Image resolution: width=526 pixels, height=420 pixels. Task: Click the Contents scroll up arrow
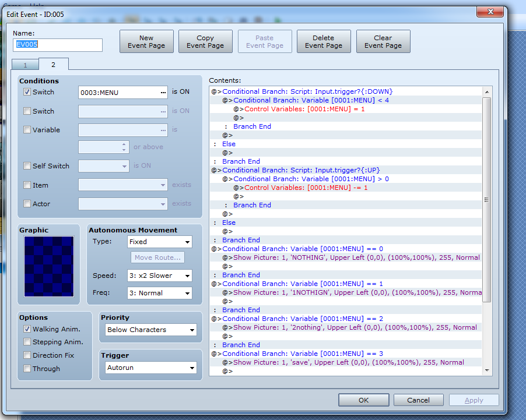(x=486, y=92)
